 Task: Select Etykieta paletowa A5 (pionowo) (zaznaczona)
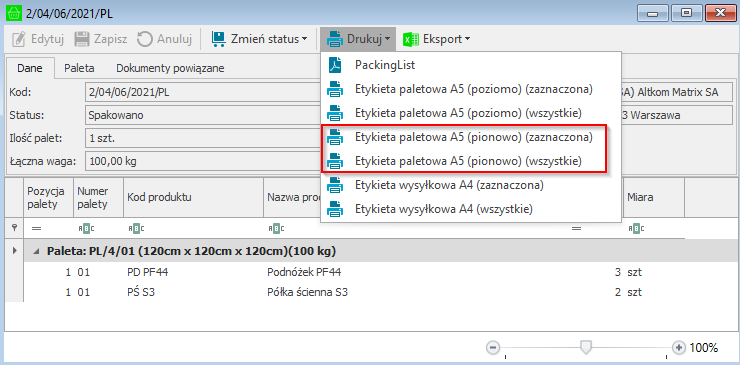[x=471, y=137]
